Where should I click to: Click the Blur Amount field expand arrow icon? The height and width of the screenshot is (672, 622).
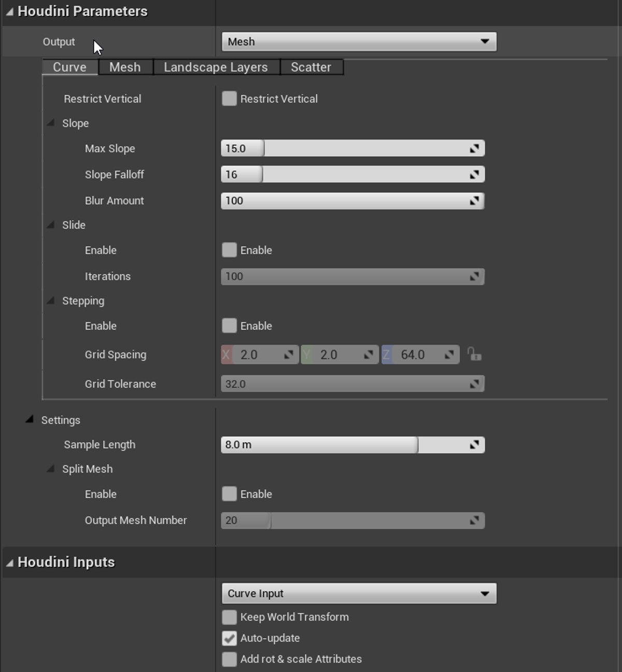[x=474, y=201]
